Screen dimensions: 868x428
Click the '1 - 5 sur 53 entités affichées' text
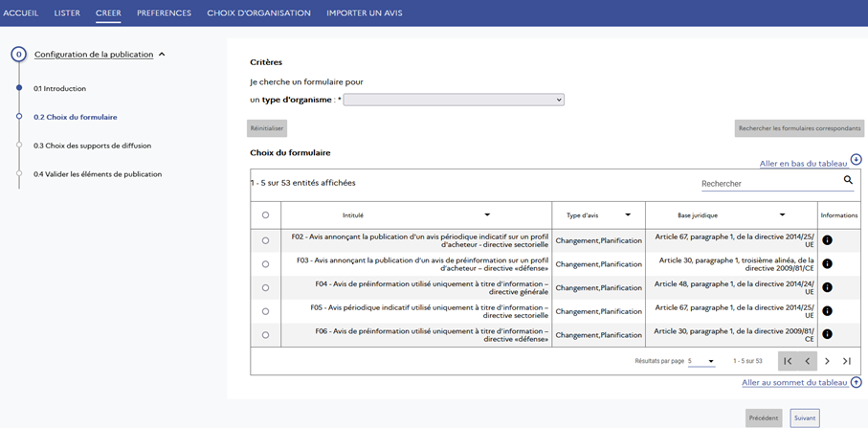302,183
